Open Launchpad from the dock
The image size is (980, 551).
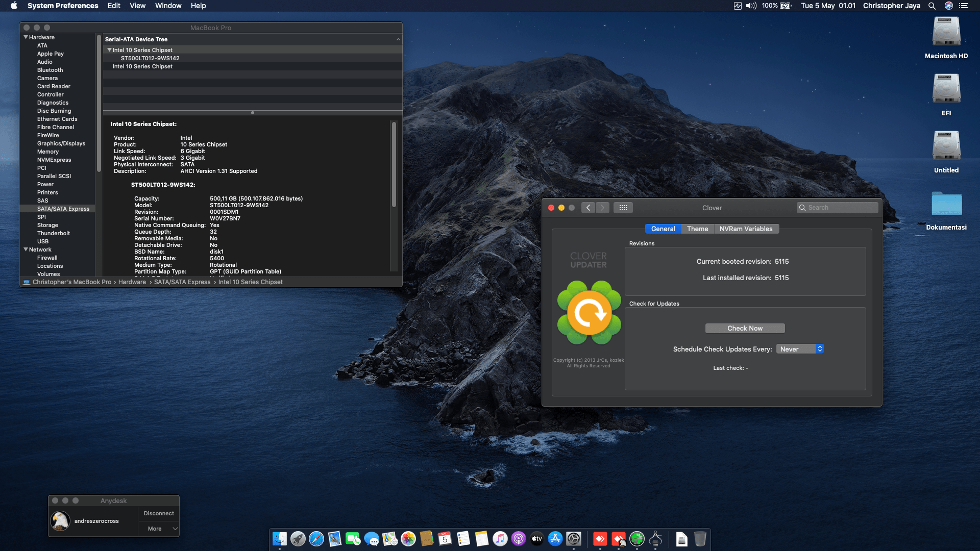[x=298, y=539]
